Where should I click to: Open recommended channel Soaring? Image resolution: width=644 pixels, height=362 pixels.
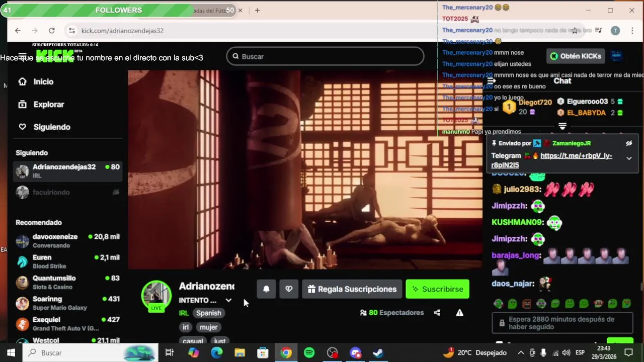coord(67,303)
